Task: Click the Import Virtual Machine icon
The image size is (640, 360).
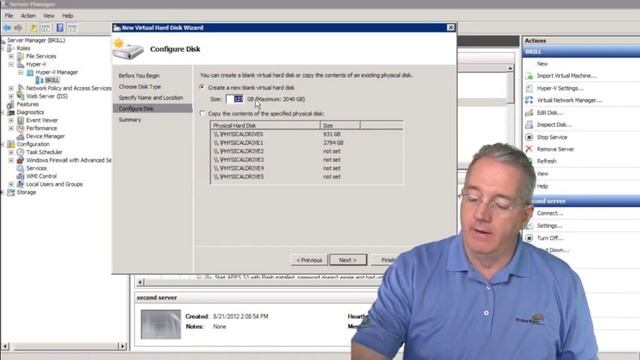Action: click(x=529, y=76)
